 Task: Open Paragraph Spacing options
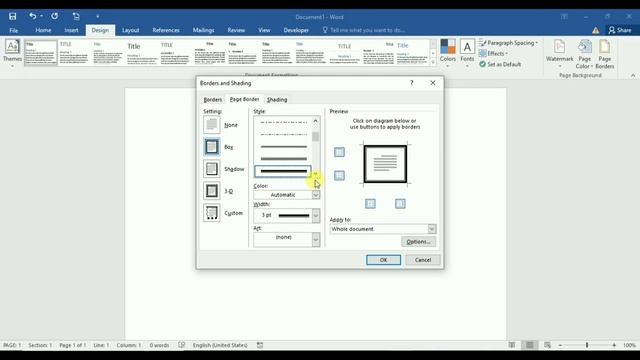[x=509, y=43]
